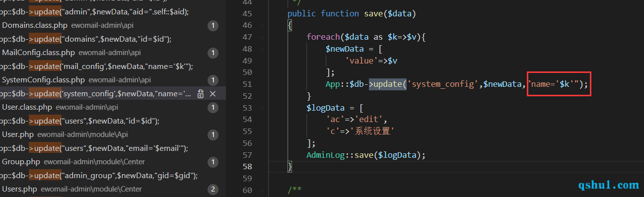644x197 pixels.
Task: Place cursor on foreach($data as $k=>$v) line
Action: (x=366, y=37)
